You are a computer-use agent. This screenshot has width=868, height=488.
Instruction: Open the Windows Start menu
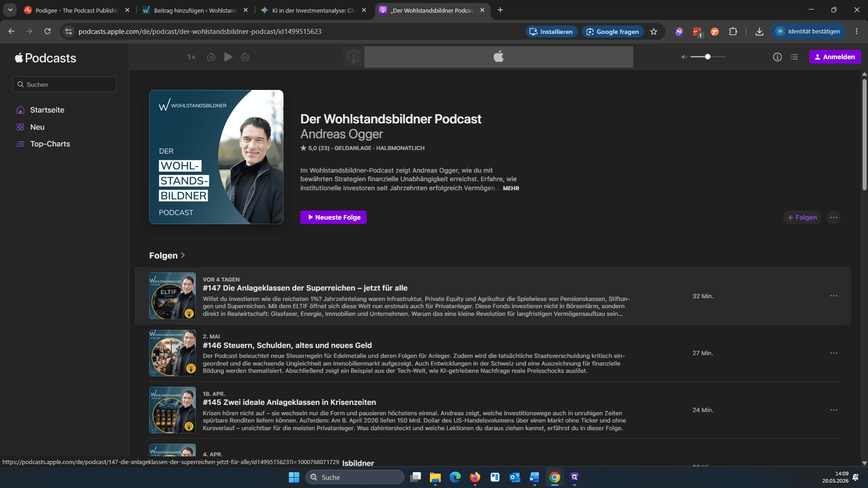[x=294, y=477]
